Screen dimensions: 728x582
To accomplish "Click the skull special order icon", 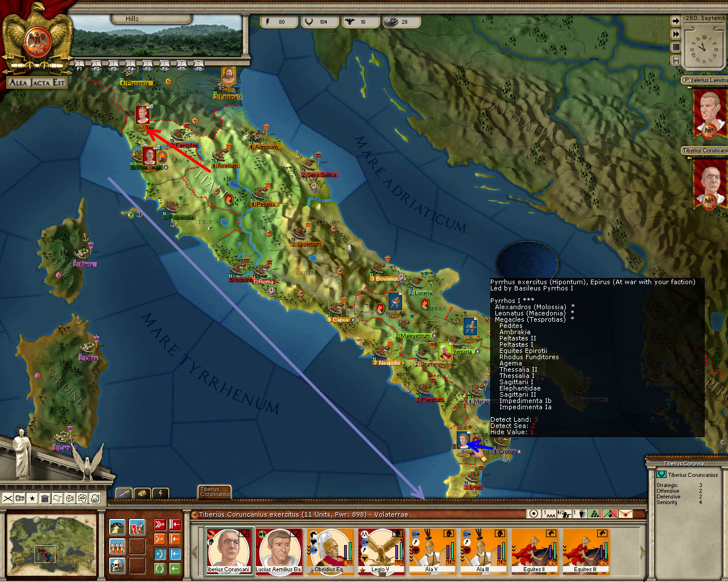I will click(117, 566).
